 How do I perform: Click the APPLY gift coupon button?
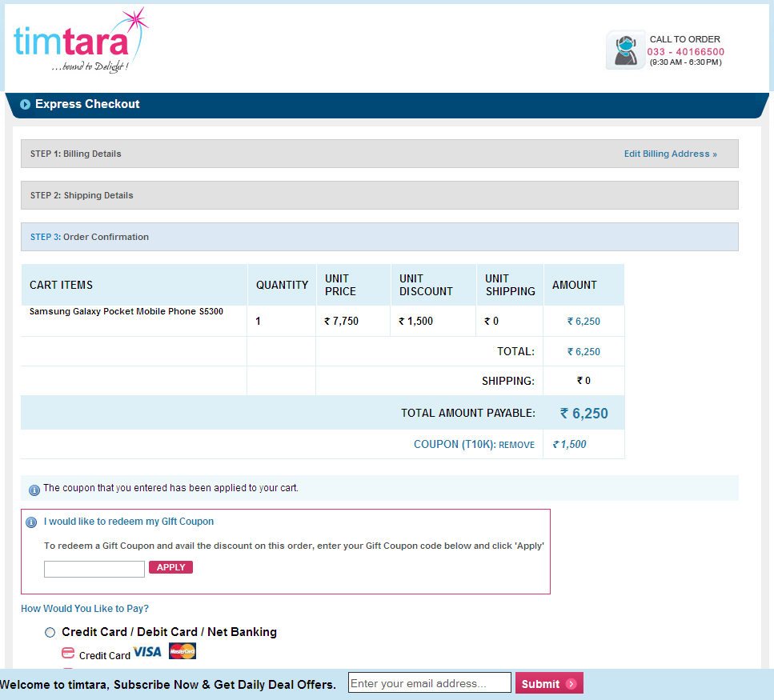click(x=170, y=567)
